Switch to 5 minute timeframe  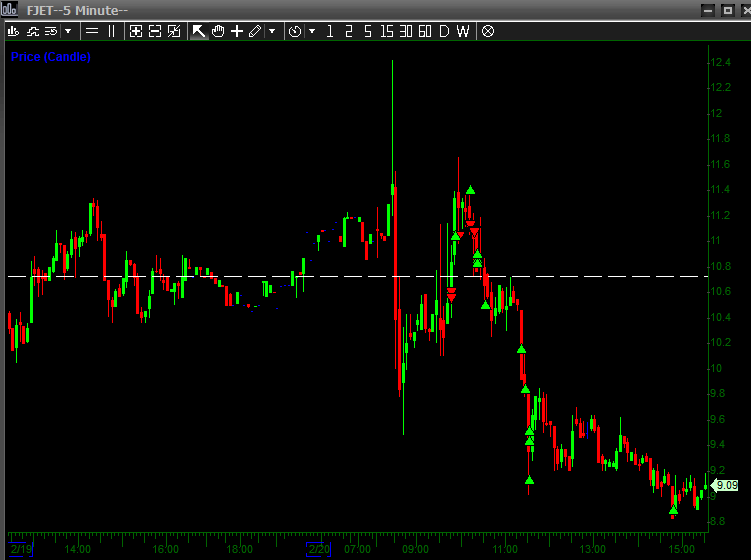pos(368,32)
